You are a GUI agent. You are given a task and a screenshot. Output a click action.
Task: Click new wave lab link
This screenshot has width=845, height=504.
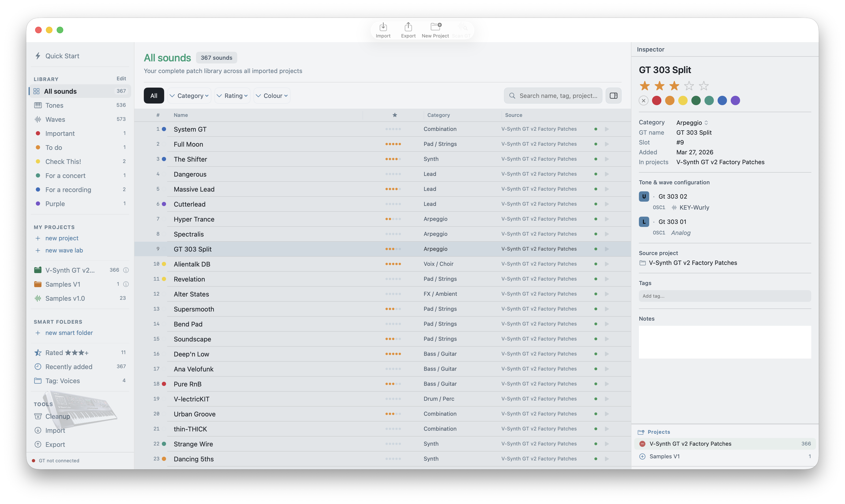coord(64,250)
